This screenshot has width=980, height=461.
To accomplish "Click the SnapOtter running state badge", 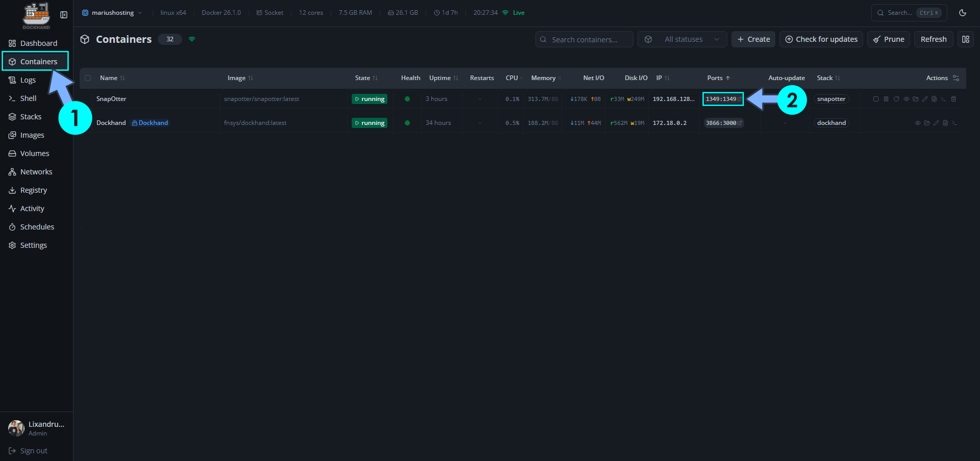I will (370, 99).
